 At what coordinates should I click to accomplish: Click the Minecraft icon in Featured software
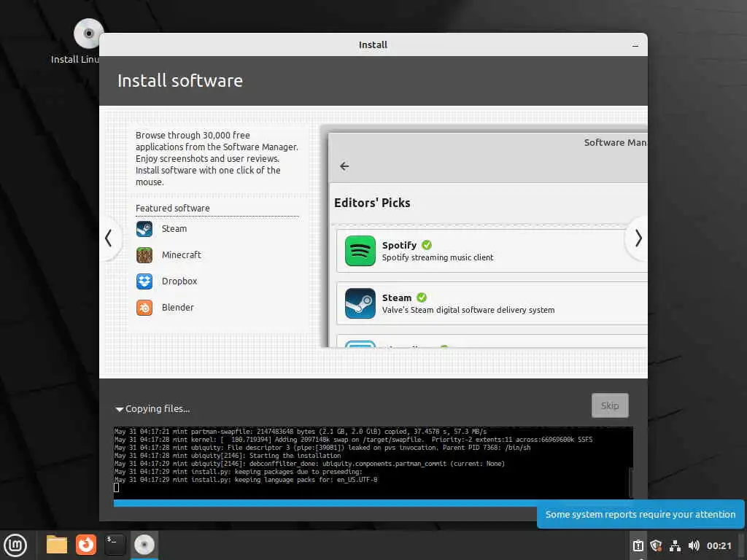coord(144,255)
